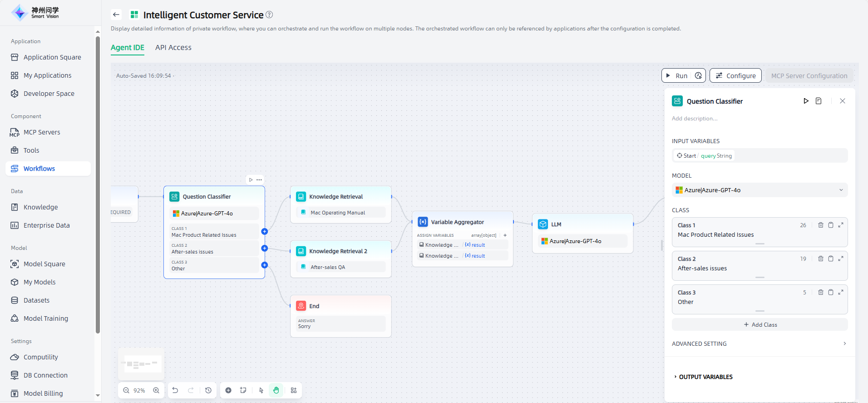This screenshot has width=868, height=403.
Task: Click the canvas minimap thumbnail
Action: (x=141, y=364)
